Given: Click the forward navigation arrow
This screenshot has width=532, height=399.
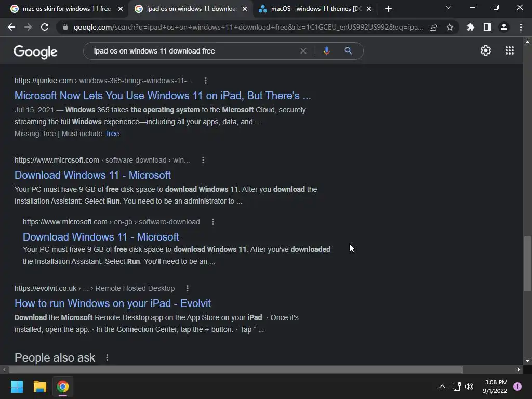Looking at the screenshot, I should click(x=28, y=27).
